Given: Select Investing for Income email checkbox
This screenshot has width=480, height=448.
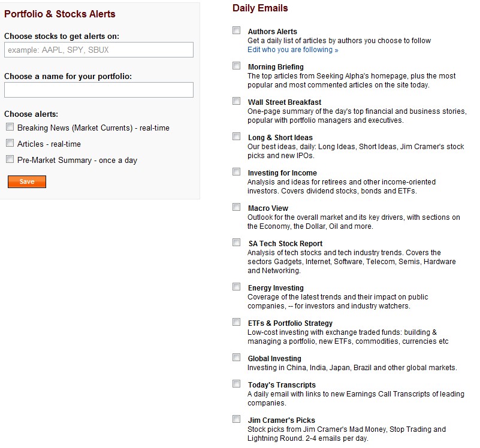Looking at the screenshot, I should point(237,172).
